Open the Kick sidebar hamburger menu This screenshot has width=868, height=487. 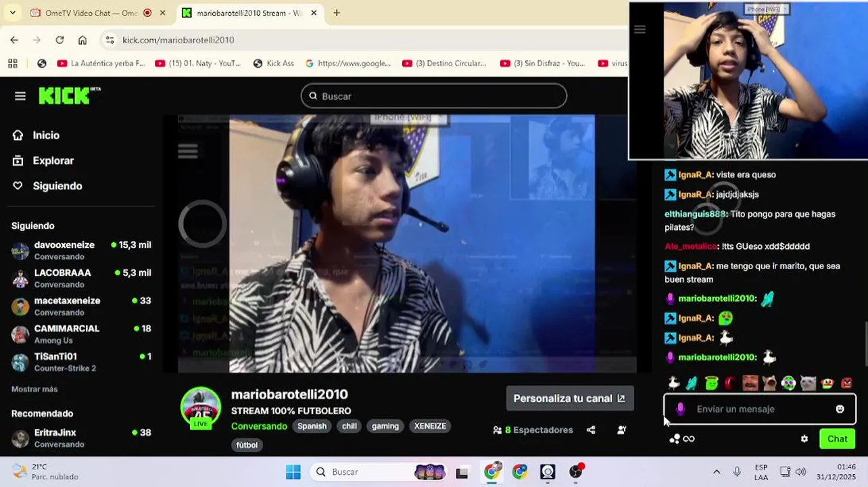click(x=20, y=96)
